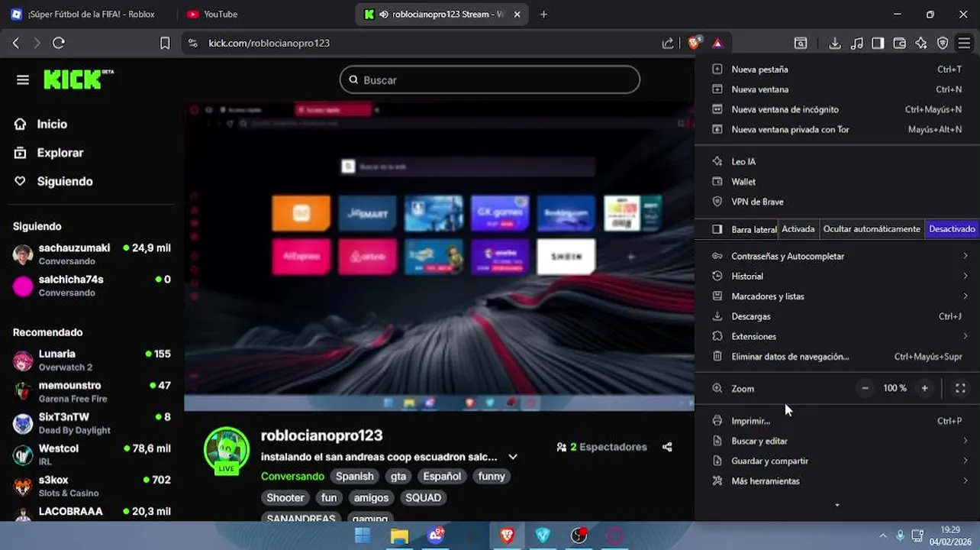This screenshot has width=980, height=550.
Task: Go to the Kick logo homepage
Action: (78, 79)
